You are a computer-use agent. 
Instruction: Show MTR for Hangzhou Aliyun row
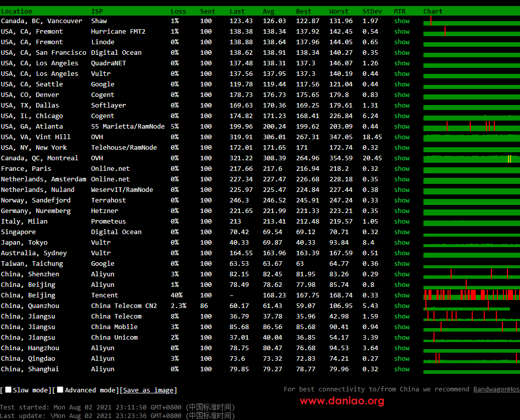pos(402,348)
